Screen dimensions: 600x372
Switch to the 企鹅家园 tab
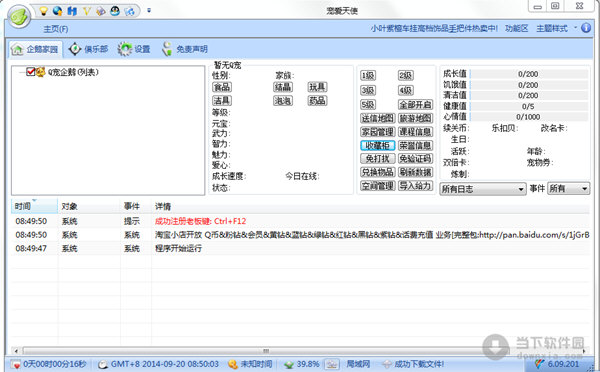coord(35,49)
